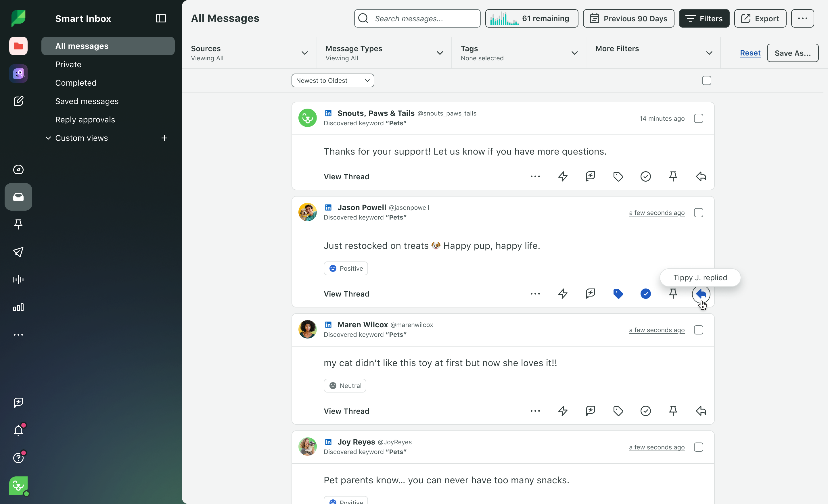The image size is (828, 504).
Task: Mark Snouts, Paws & Tails message complete
Action: pyautogui.click(x=645, y=176)
